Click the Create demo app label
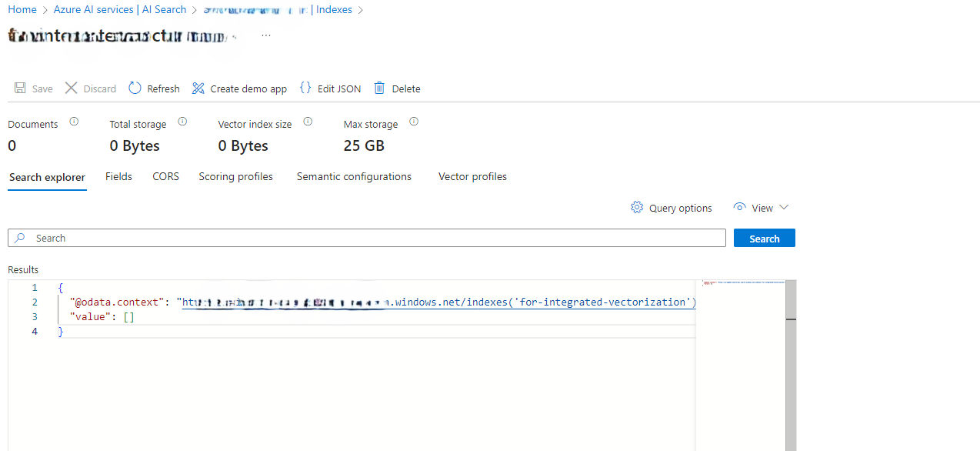 [248, 89]
